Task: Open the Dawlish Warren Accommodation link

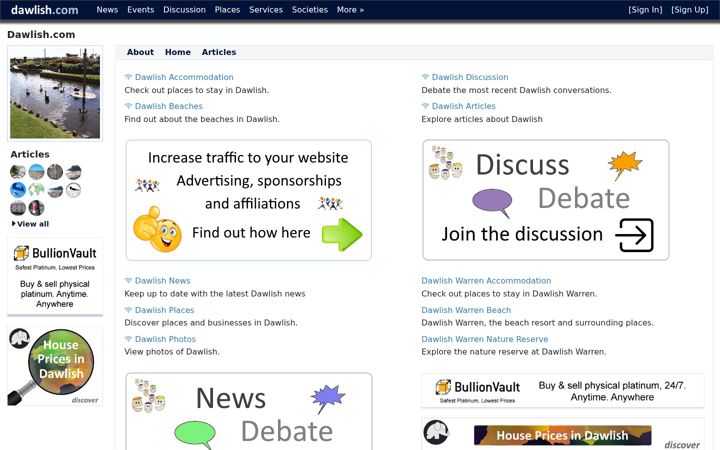Action: click(486, 281)
